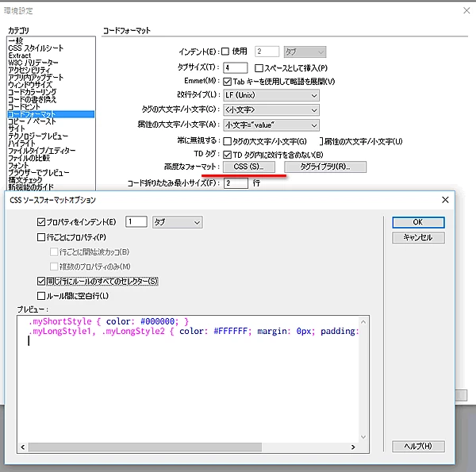Screen dimensions: 476x472
Task: Toggle Emmet Tab キー expansion checkbox
Action: point(227,82)
